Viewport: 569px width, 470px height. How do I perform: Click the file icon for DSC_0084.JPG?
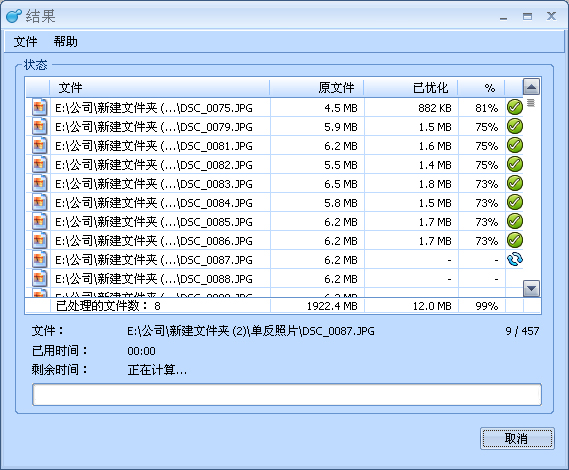pos(40,202)
